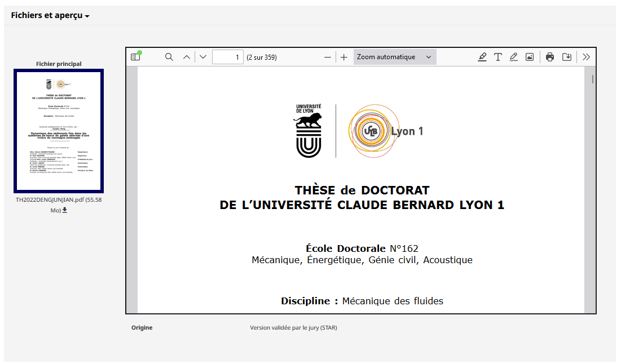Image resolution: width=621 pixels, height=364 pixels.
Task: Open the find-in-document search tool
Action: (x=169, y=57)
